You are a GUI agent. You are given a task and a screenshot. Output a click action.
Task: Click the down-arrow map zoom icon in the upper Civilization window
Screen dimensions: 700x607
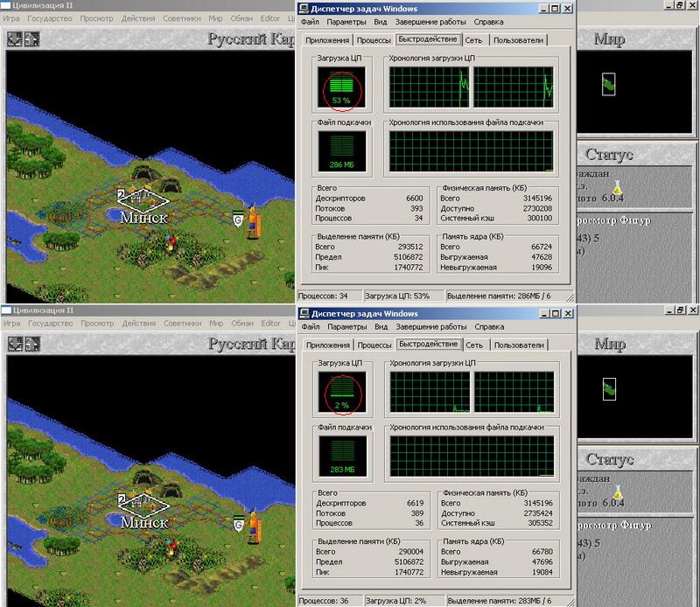15,39
